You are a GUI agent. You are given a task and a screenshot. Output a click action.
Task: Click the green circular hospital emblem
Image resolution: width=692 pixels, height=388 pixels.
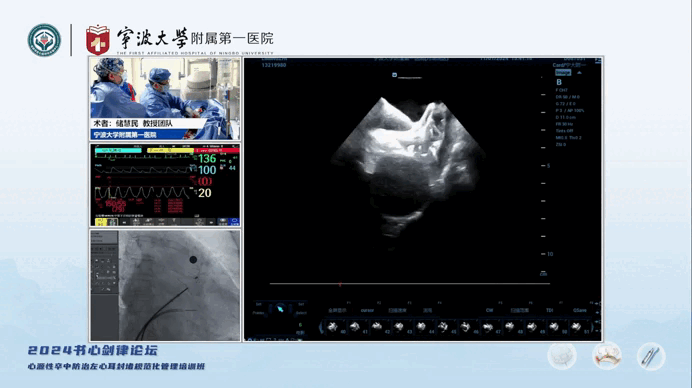click(44, 40)
